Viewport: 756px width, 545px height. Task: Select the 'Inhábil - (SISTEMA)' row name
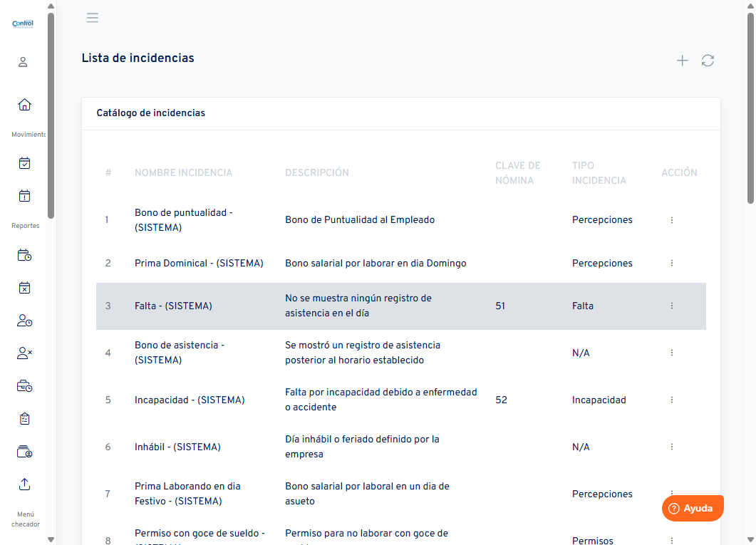pyautogui.click(x=177, y=447)
